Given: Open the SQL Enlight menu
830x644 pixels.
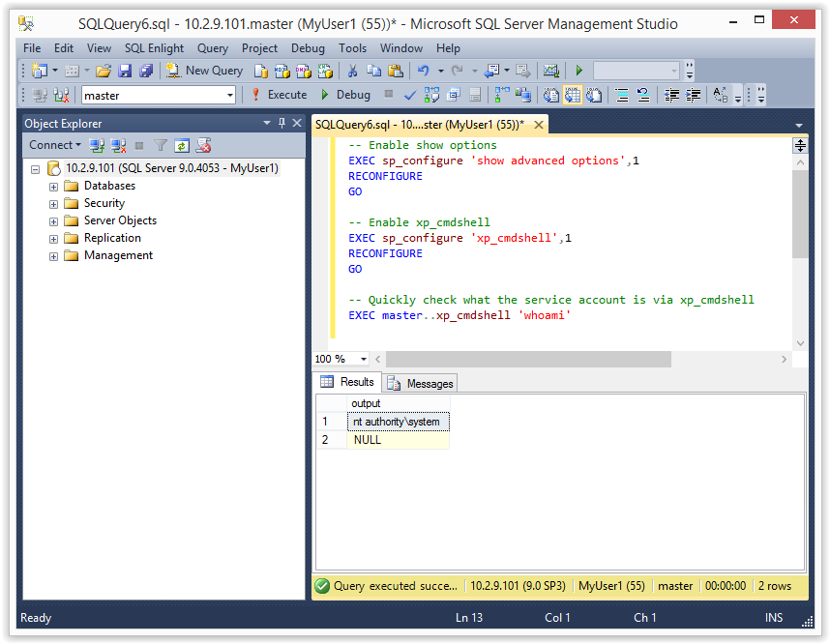Looking at the screenshot, I should pos(154,48).
